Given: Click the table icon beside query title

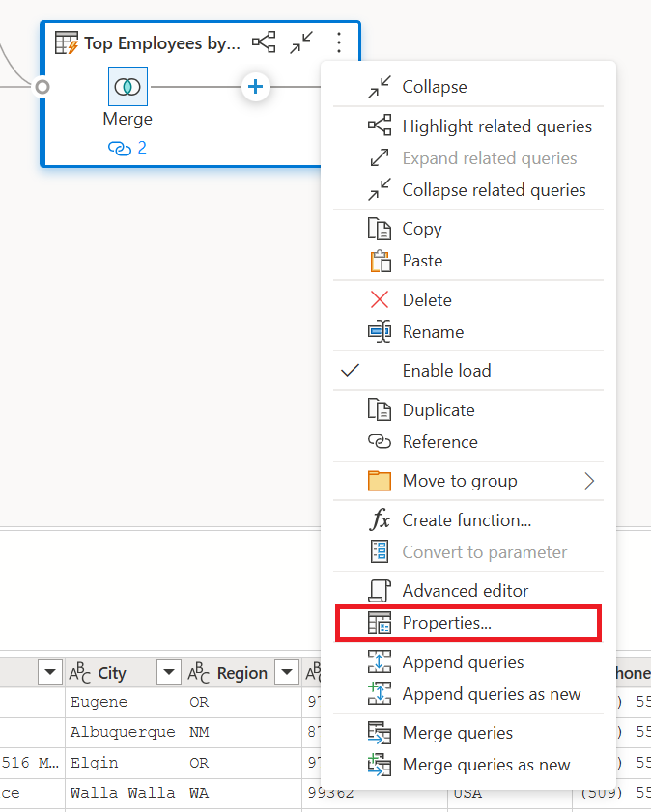Looking at the screenshot, I should point(66,42).
